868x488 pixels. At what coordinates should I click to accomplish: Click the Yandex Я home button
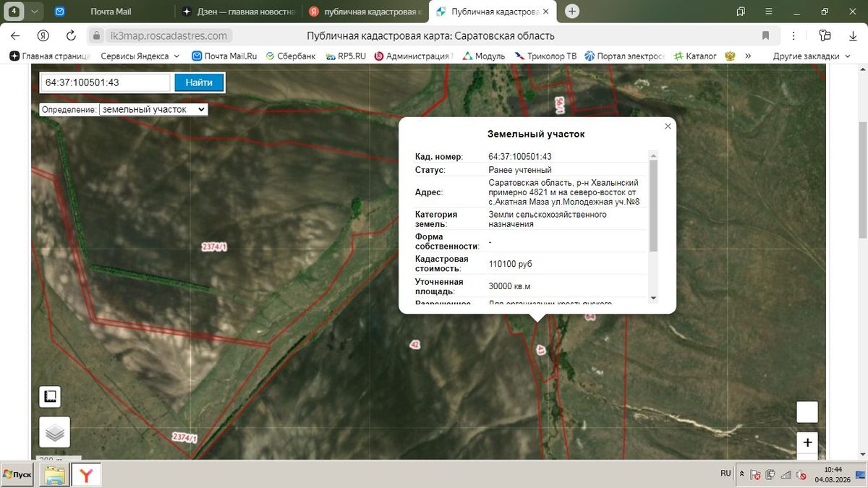[x=43, y=35]
